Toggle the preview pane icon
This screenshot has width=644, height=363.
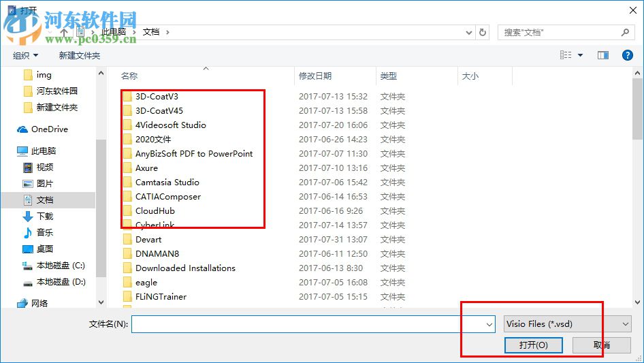(x=603, y=55)
